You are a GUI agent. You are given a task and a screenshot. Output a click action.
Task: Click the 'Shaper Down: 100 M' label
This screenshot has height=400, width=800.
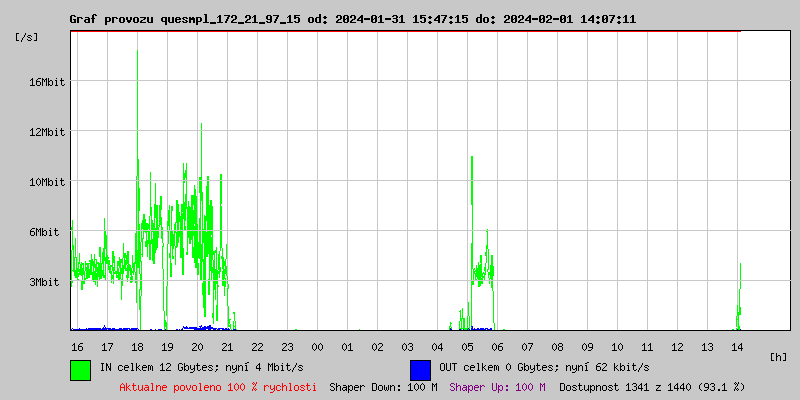pyautogui.click(x=383, y=387)
